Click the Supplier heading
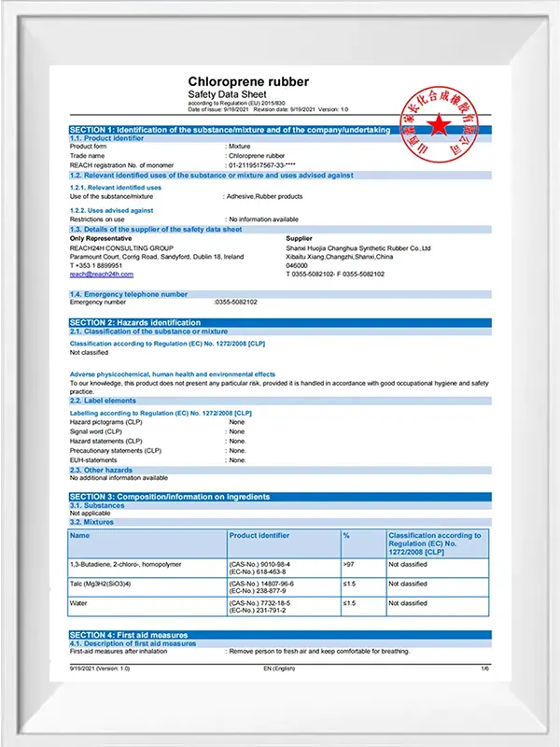The height and width of the screenshot is (747, 560). [299, 238]
